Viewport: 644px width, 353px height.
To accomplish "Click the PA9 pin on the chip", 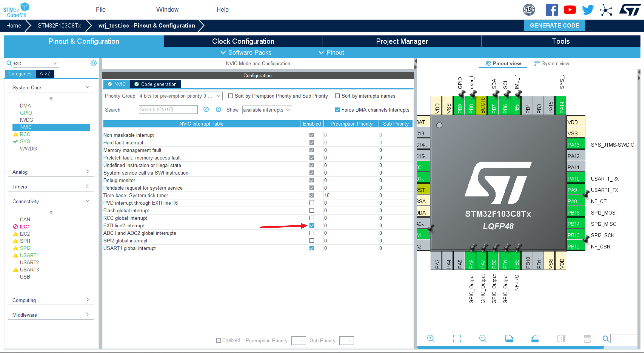I will [x=576, y=190].
